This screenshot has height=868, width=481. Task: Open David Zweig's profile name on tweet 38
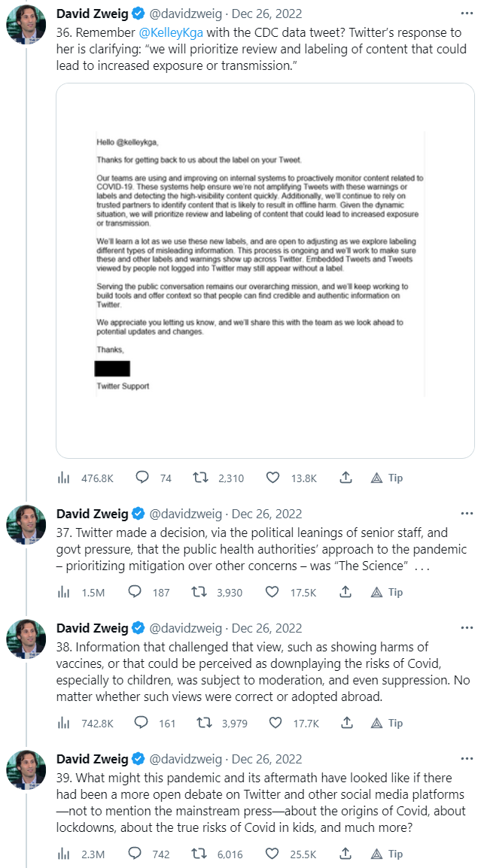click(93, 628)
